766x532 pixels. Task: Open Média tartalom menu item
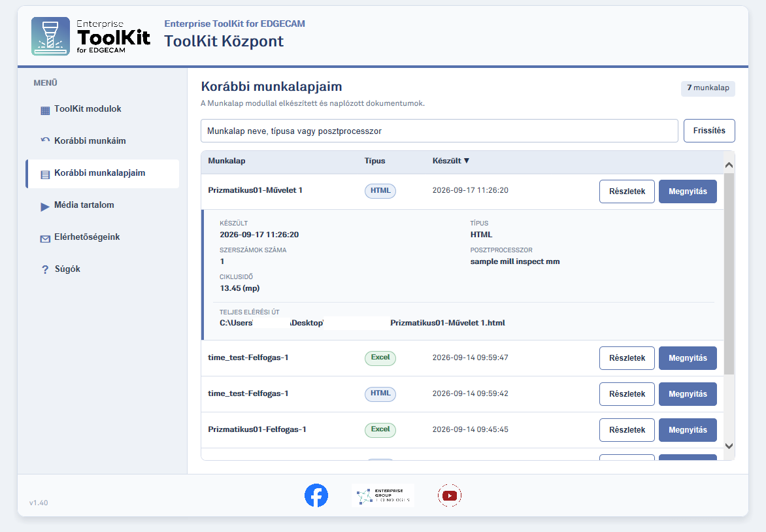point(103,206)
